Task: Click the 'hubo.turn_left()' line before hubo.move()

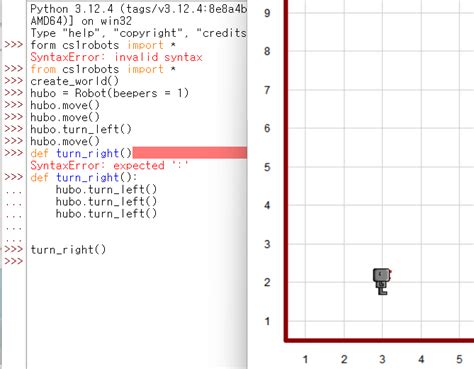Action: point(81,129)
